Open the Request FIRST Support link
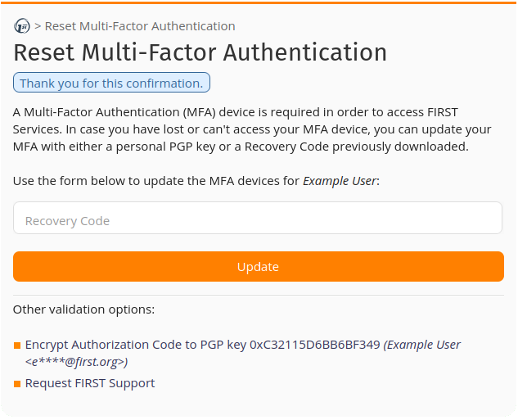 coord(90,383)
